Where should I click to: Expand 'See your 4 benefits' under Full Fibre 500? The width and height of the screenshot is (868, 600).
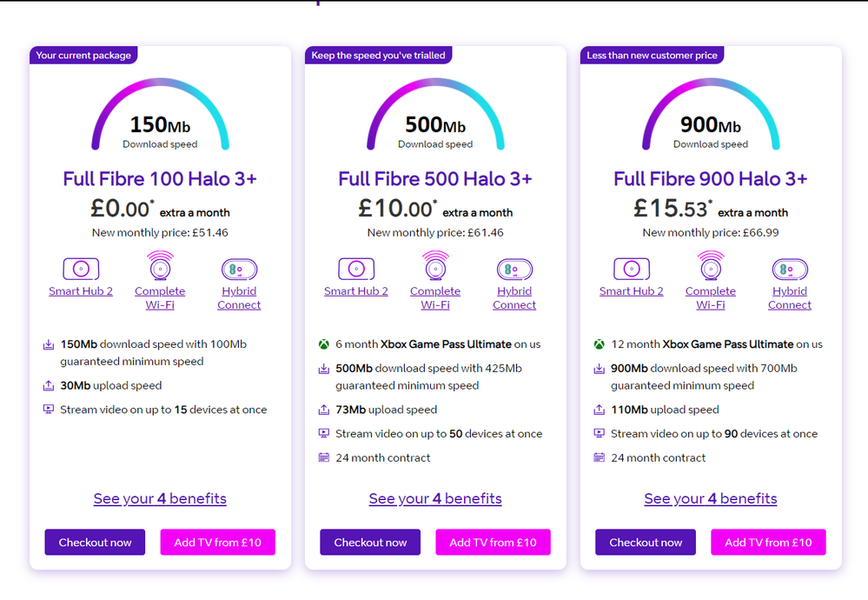tap(435, 498)
